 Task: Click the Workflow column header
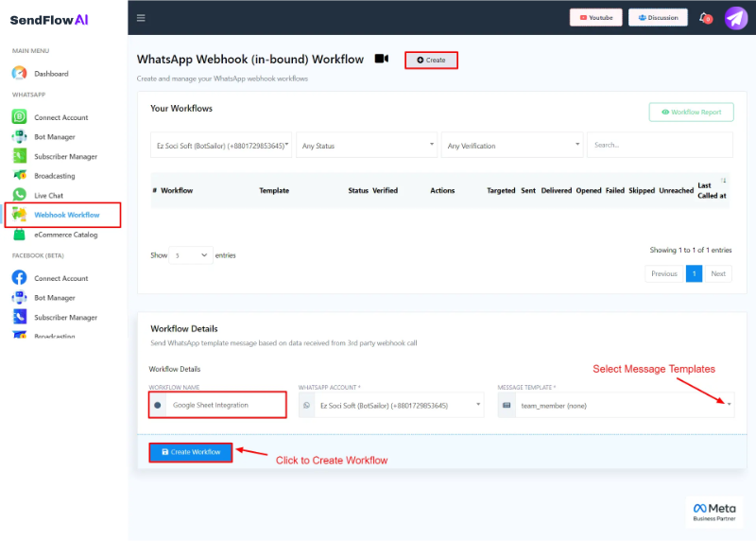pos(177,191)
